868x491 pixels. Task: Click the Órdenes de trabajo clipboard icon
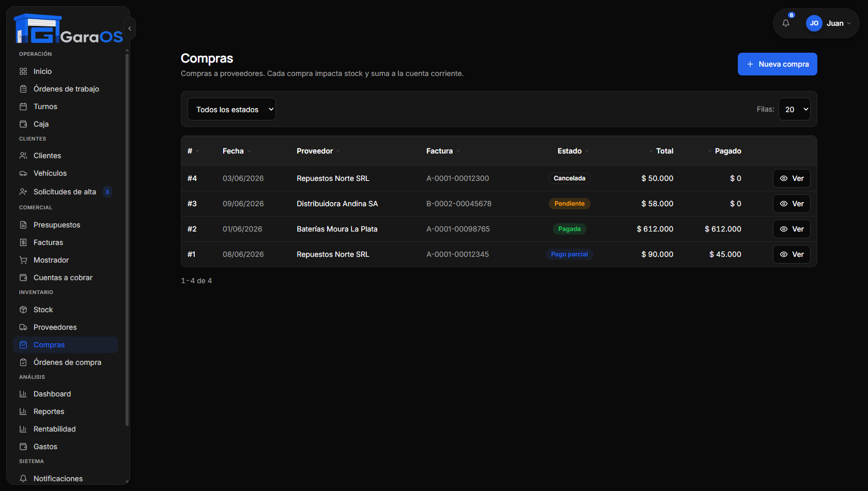pos(23,89)
